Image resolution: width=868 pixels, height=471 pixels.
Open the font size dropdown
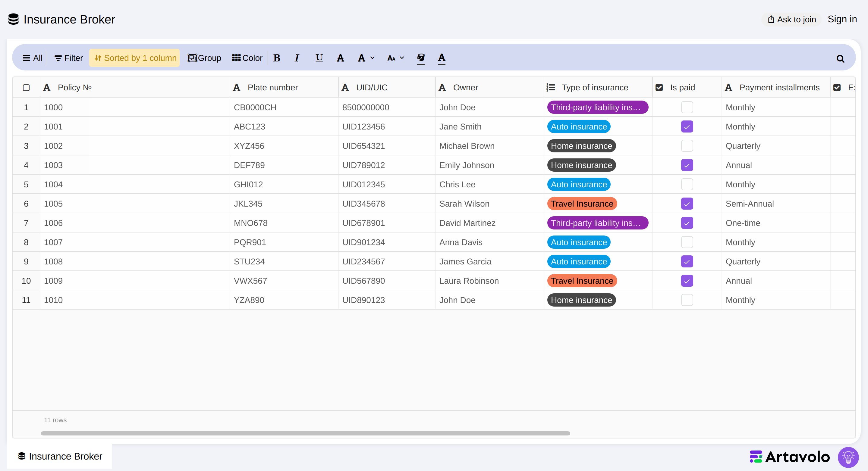[x=396, y=58]
